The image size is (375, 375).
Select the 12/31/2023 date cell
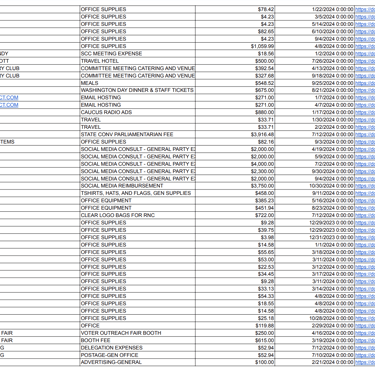(x=315, y=237)
